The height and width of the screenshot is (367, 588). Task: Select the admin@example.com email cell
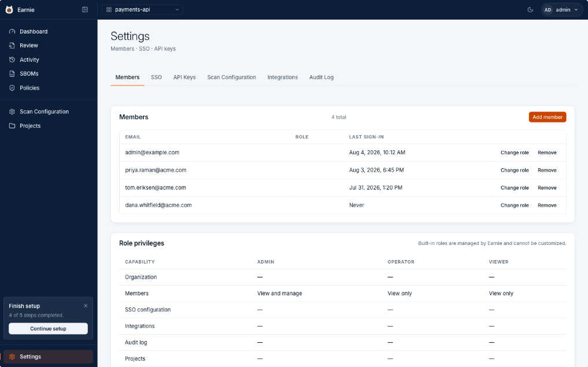click(x=152, y=153)
